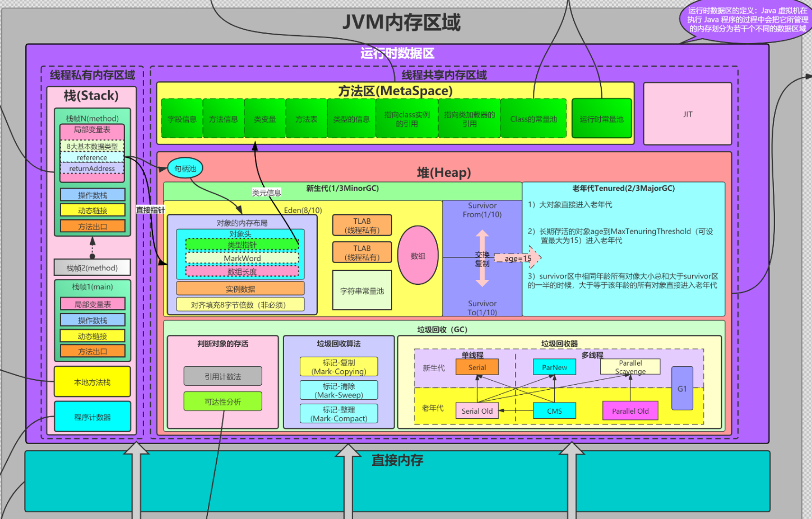Select the G1 collector box
The image size is (812, 519).
coord(682,389)
